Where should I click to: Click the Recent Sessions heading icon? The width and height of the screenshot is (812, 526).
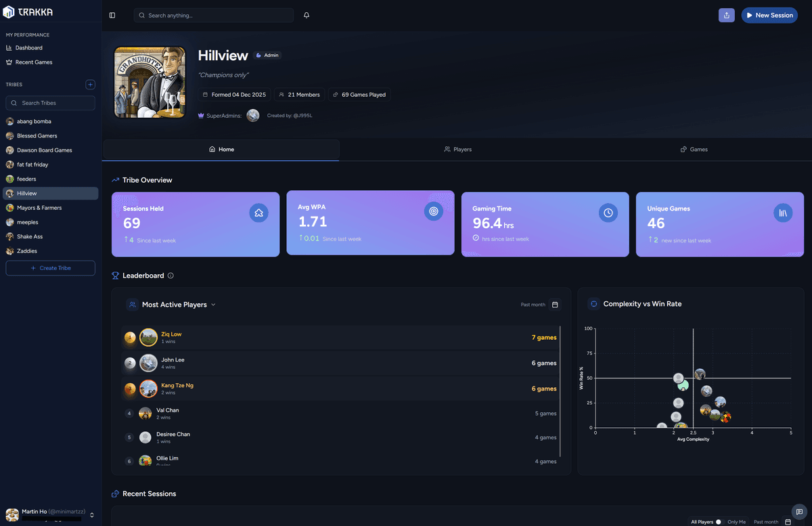(115, 494)
